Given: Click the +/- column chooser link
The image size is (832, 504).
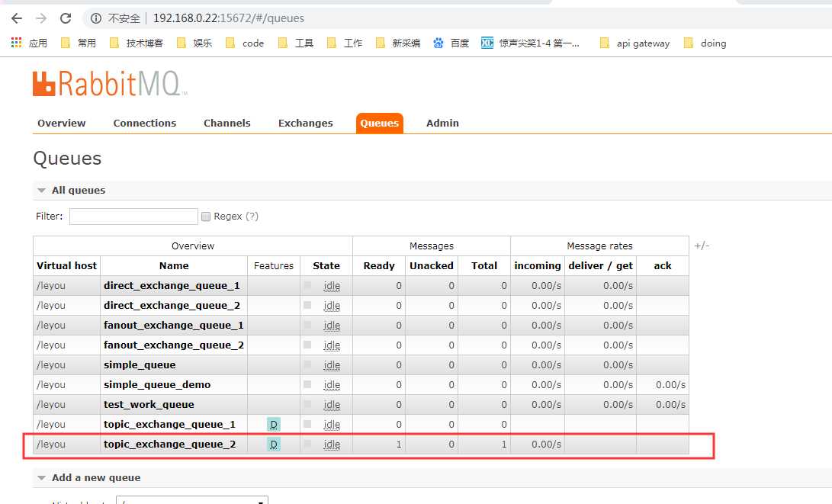Looking at the screenshot, I should pyautogui.click(x=702, y=246).
